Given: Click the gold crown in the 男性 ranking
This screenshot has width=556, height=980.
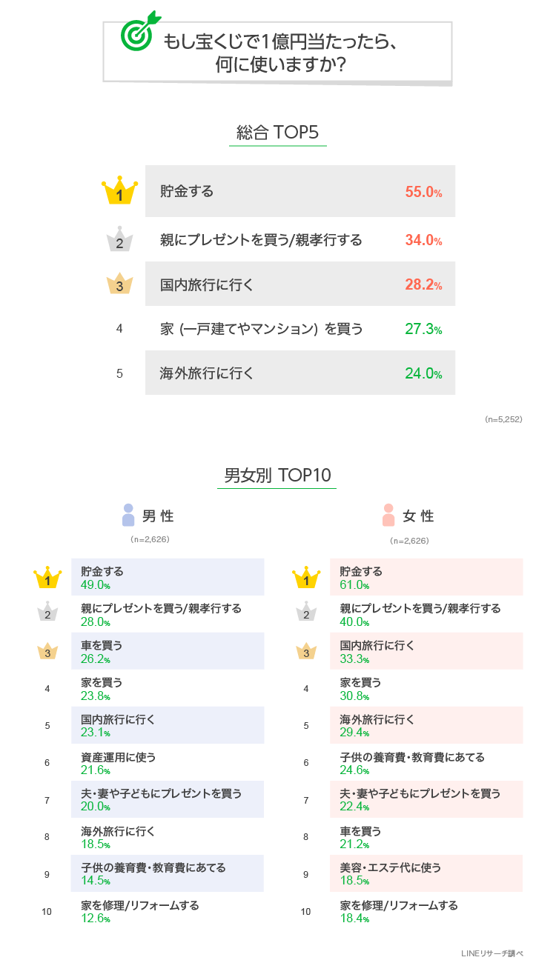Looking at the screenshot, I should pyautogui.click(x=47, y=578).
